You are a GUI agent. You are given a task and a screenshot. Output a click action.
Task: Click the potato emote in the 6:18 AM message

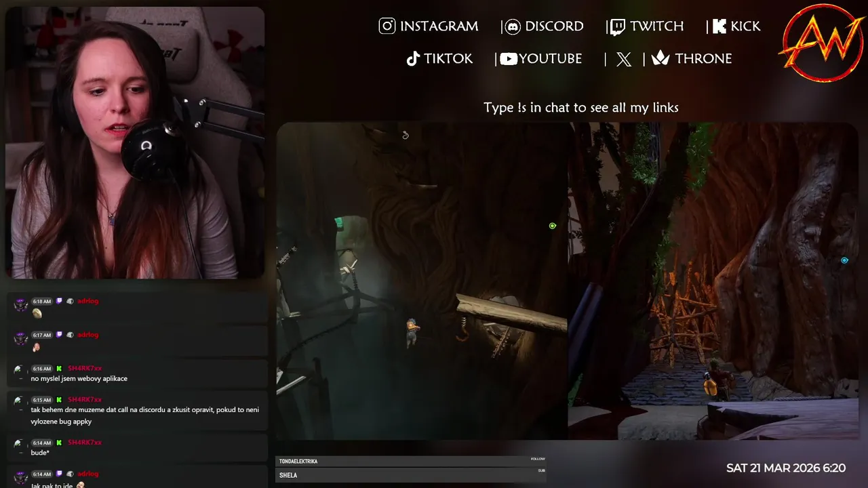pos(37,313)
